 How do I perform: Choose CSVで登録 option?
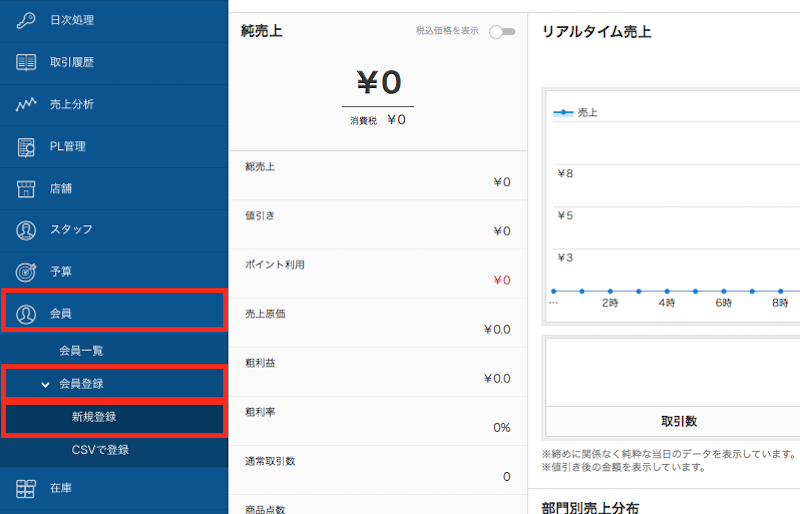tap(100, 450)
